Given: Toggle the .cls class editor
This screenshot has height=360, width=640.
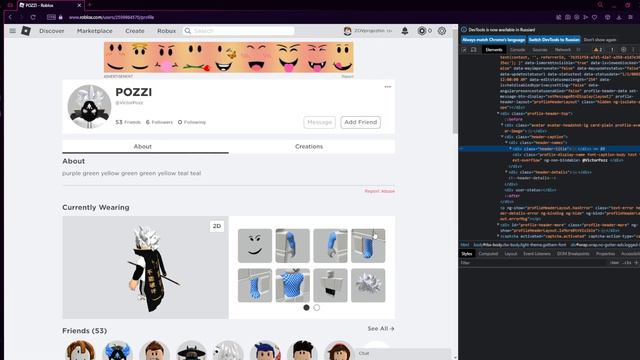Looking at the screenshot, I should [627, 263].
